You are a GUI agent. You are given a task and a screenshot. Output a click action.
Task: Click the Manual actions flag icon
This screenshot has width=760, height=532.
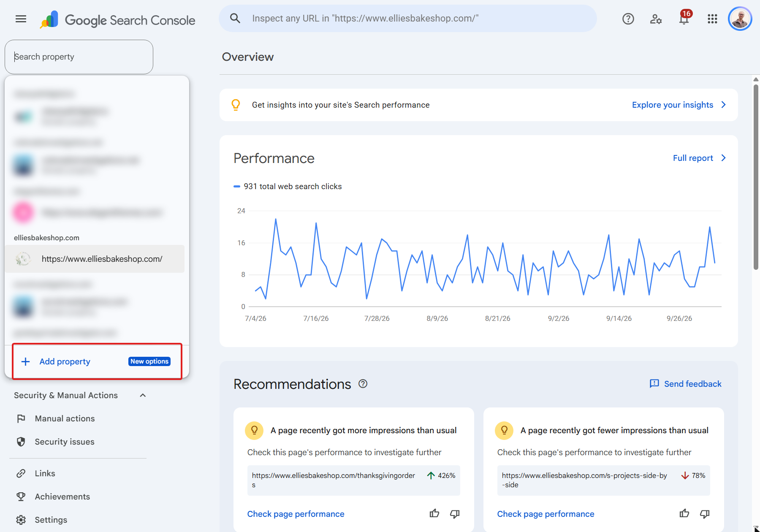21,418
